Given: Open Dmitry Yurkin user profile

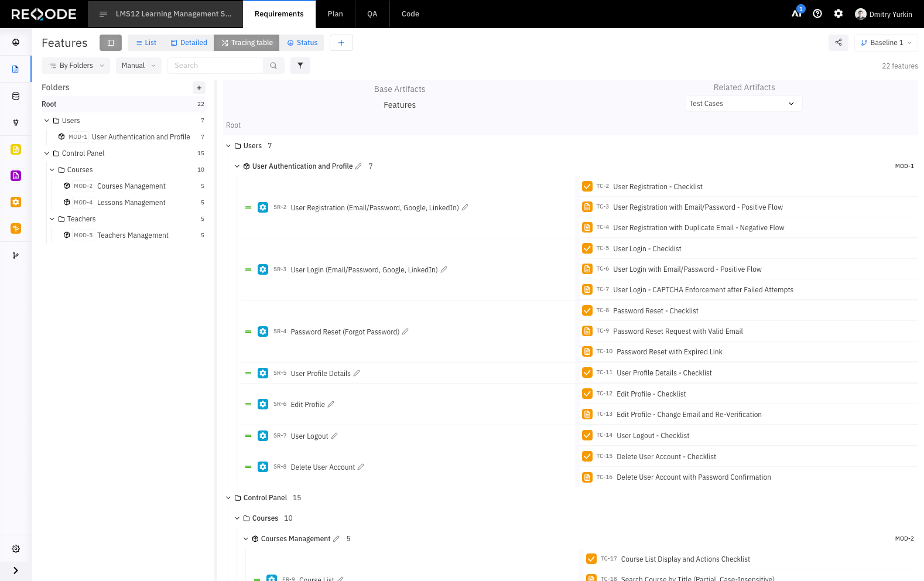Looking at the screenshot, I should 884,14.
